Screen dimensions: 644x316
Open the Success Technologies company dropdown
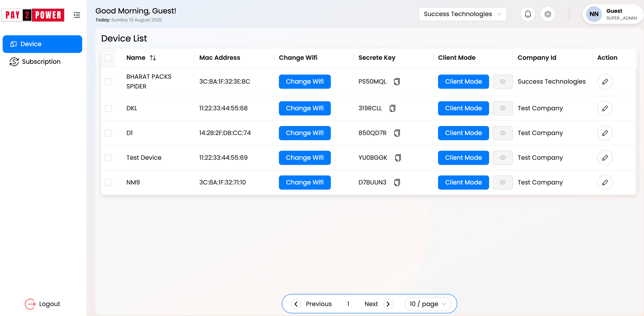pos(462,14)
